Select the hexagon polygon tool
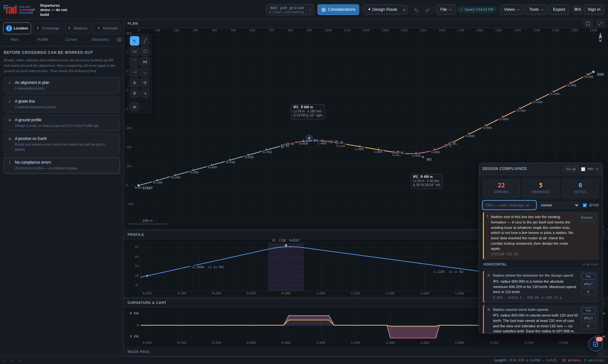 click(x=145, y=51)
